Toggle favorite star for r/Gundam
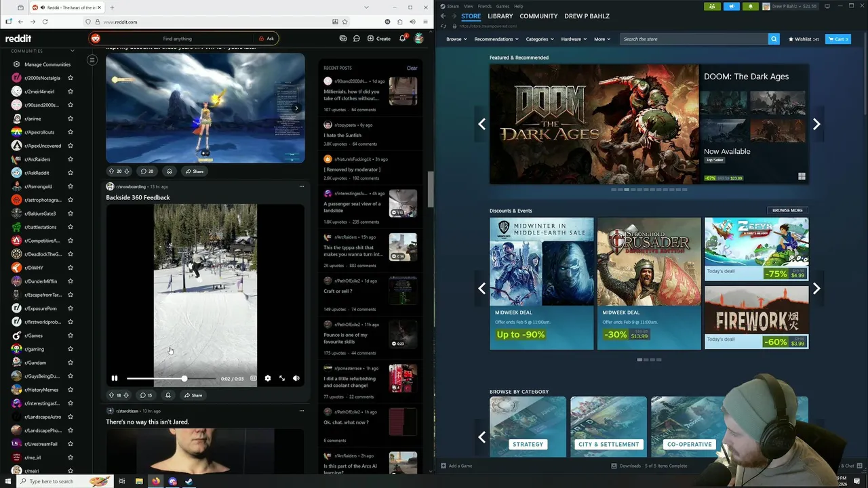The image size is (868, 488). point(71,363)
